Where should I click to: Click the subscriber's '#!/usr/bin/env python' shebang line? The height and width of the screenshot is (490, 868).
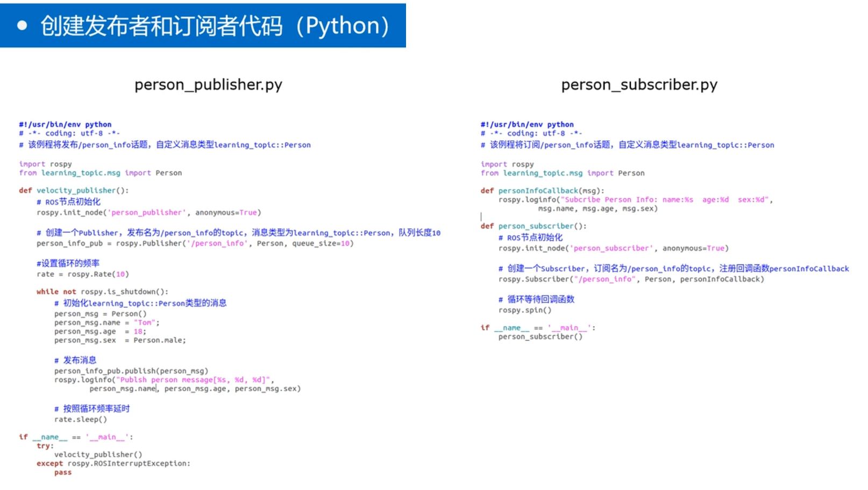click(527, 124)
